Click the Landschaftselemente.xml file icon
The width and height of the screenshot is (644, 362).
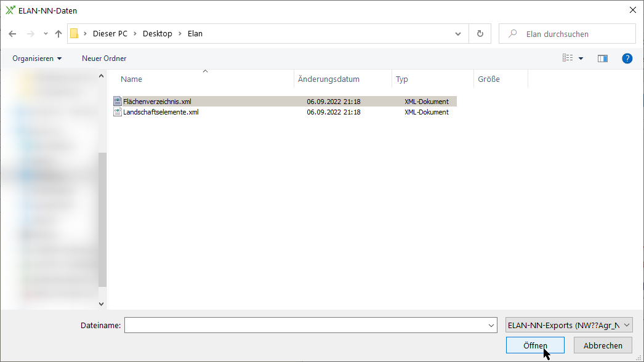118,112
